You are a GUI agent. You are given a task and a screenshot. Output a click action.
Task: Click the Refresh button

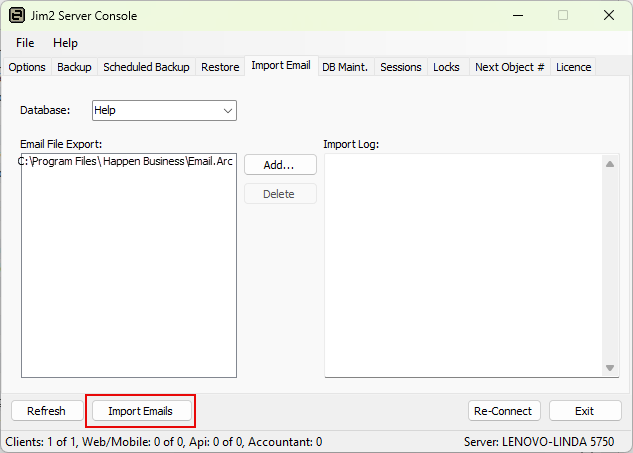click(47, 411)
